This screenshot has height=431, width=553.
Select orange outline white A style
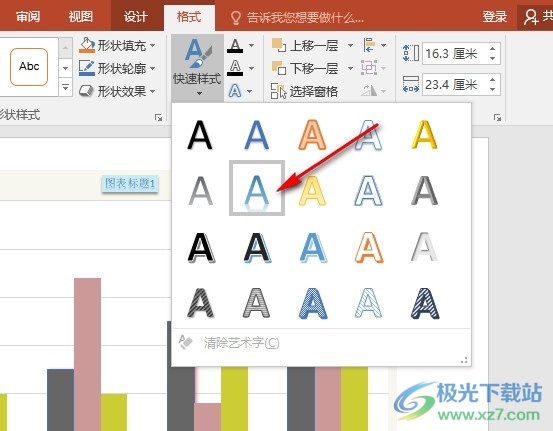pyautogui.click(x=369, y=248)
